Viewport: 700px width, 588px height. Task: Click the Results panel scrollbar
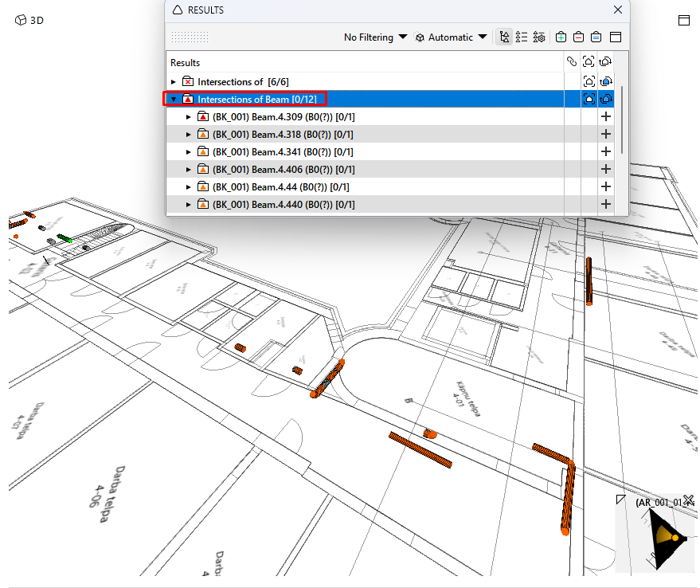[x=621, y=120]
